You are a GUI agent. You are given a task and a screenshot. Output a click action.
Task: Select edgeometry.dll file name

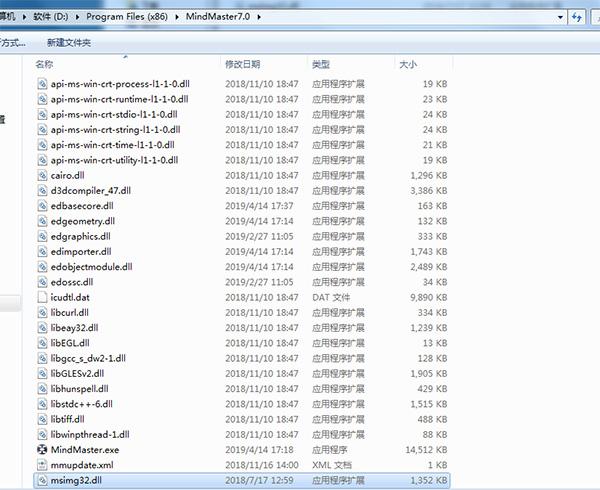click(x=83, y=221)
